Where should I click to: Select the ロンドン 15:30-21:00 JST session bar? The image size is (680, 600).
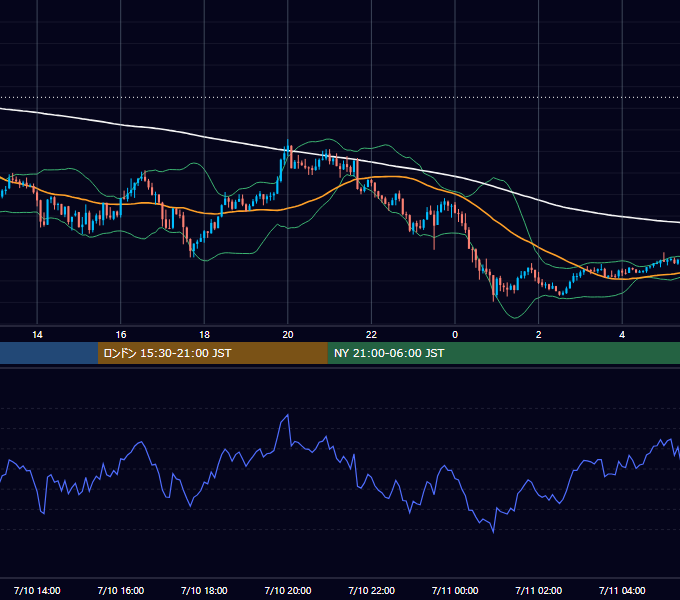point(212,353)
